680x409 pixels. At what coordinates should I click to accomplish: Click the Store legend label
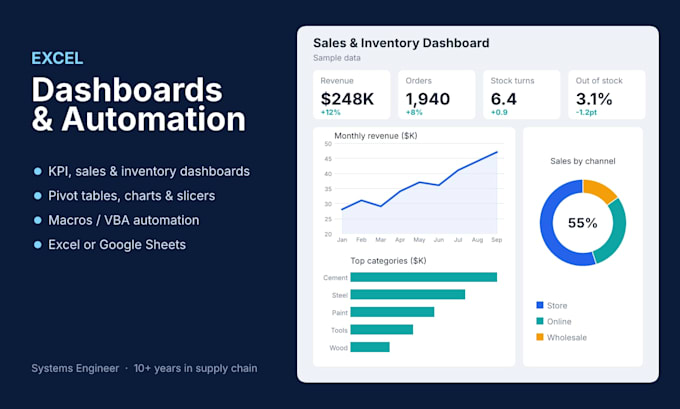[557, 306]
